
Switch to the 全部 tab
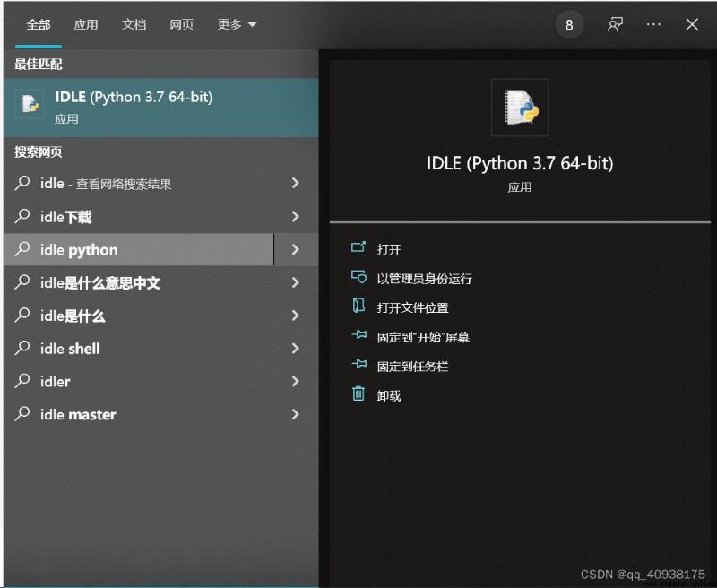coord(39,25)
